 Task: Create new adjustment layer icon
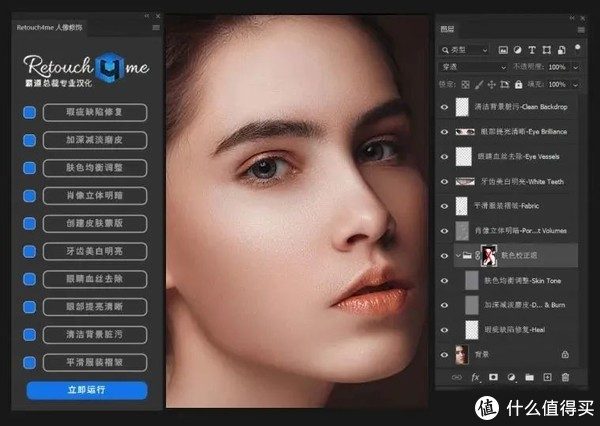pos(511,377)
